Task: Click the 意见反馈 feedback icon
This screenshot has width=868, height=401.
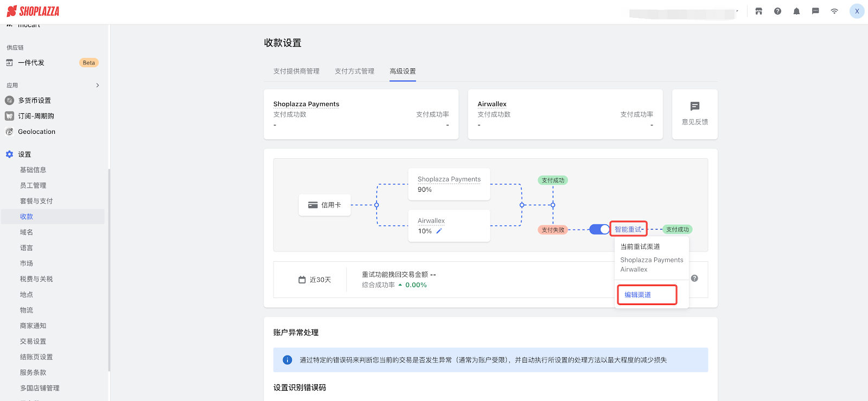Action: pos(695,106)
